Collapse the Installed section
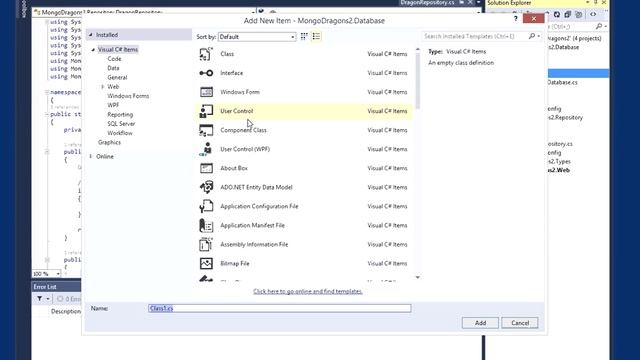The height and width of the screenshot is (360, 640). 91,35
